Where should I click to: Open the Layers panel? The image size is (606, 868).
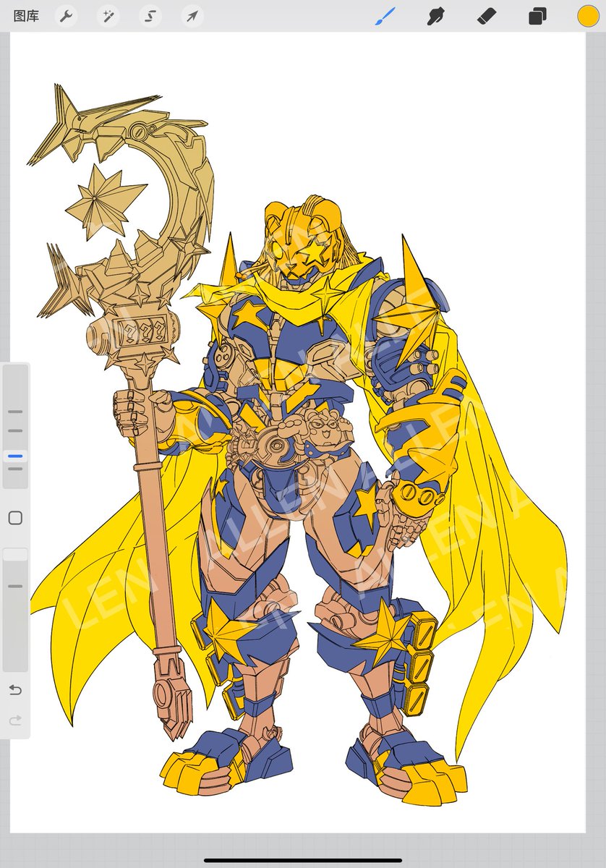[537, 16]
